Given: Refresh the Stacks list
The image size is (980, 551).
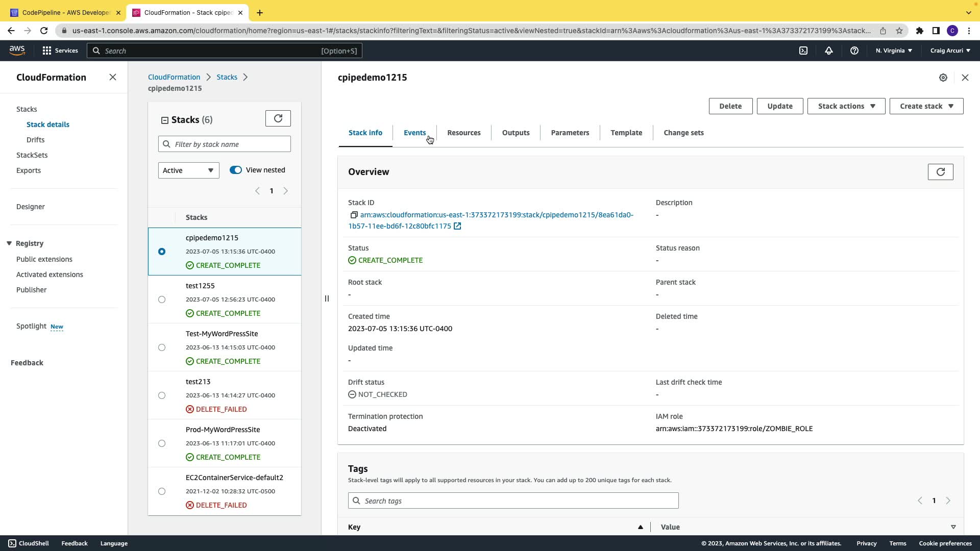Looking at the screenshot, I should [278, 118].
